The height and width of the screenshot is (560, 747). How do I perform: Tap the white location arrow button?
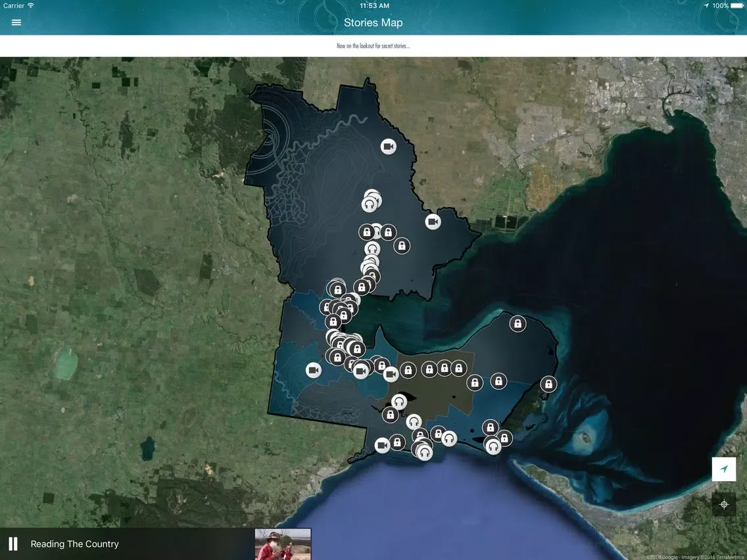point(723,469)
